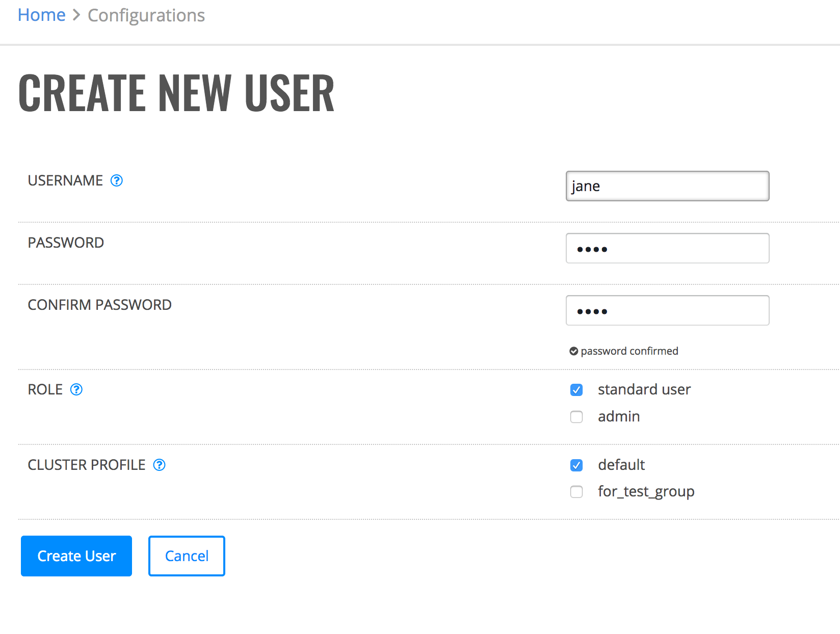Click the 'password confirmed' message text
The height and width of the screenshot is (634, 840).
pyautogui.click(x=629, y=351)
